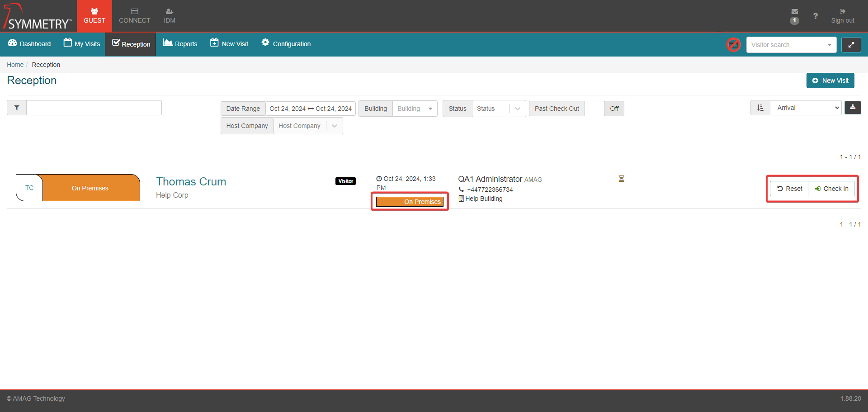Expand the Status dropdown

pyautogui.click(x=499, y=109)
